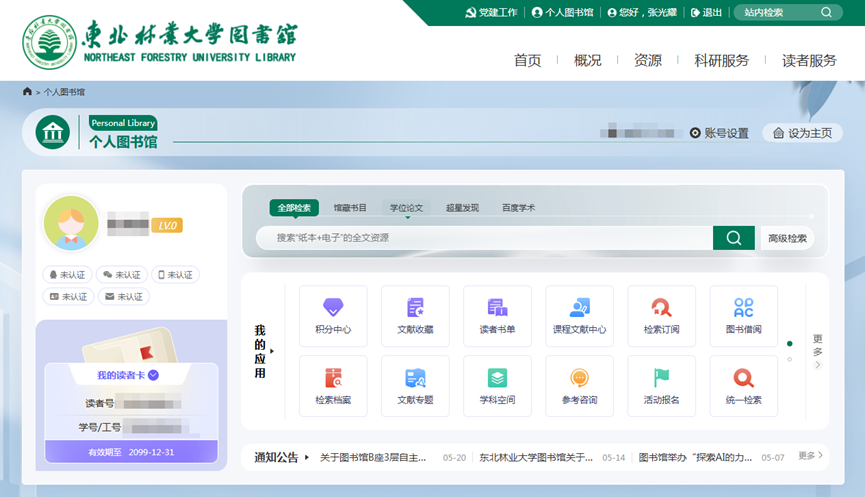The image size is (865, 497).
Task: Switch to the 学位论文 search tab
Action: [x=406, y=208]
